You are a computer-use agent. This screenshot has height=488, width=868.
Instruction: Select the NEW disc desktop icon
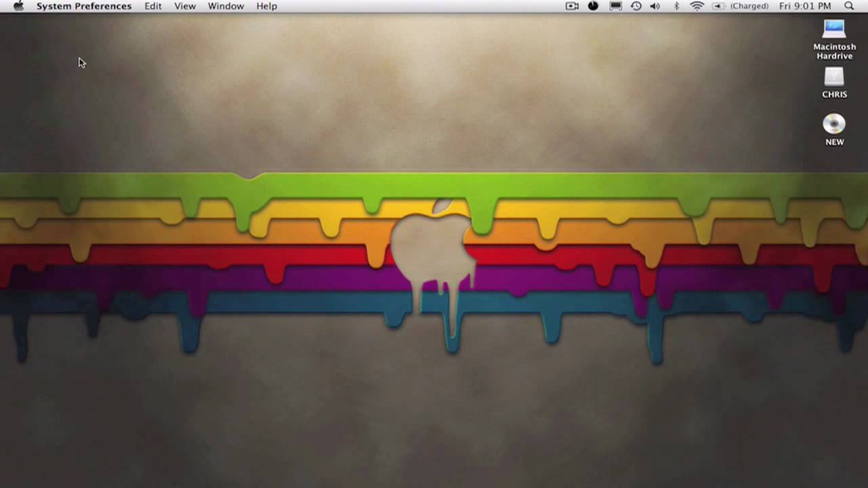[x=834, y=129]
